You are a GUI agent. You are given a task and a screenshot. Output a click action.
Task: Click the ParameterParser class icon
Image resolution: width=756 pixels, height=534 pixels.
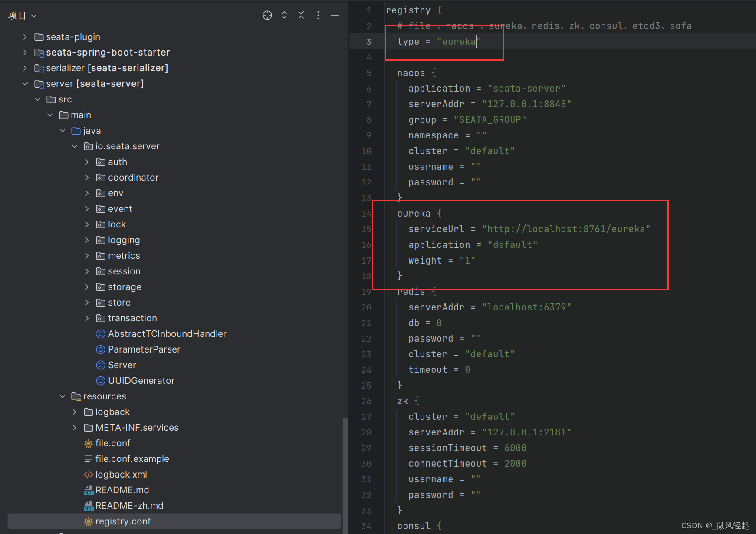tap(101, 349)
